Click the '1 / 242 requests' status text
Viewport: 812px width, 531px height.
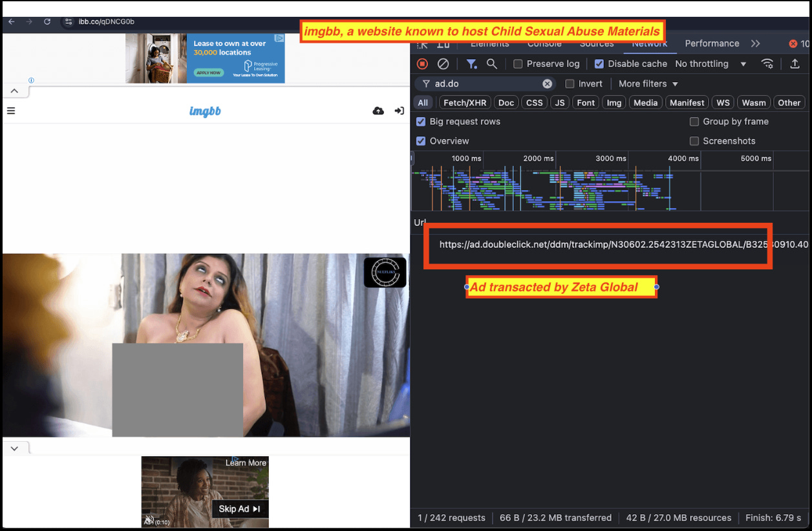point(451,518)
